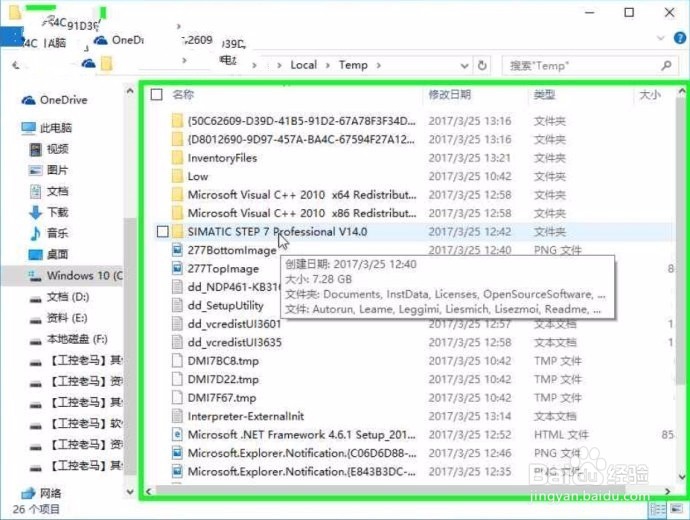Switch to details view icon in the status bar
The height and width of the screenshot is (520, 690).
658,509
